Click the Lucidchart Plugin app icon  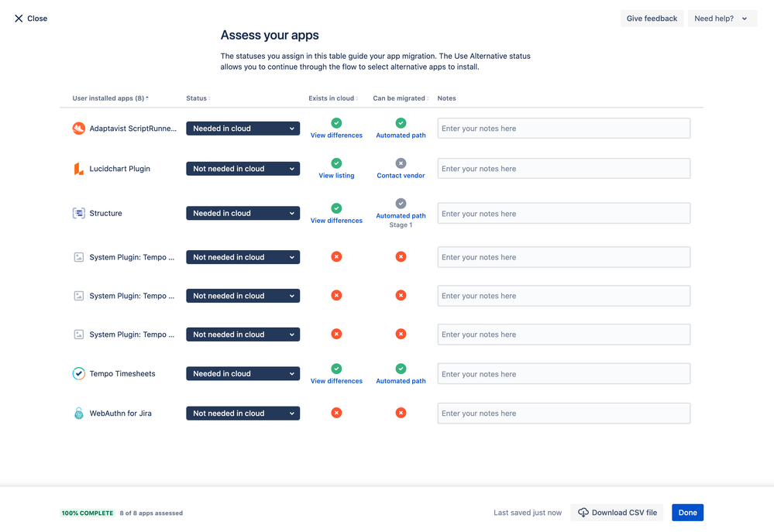coord(77,168)
